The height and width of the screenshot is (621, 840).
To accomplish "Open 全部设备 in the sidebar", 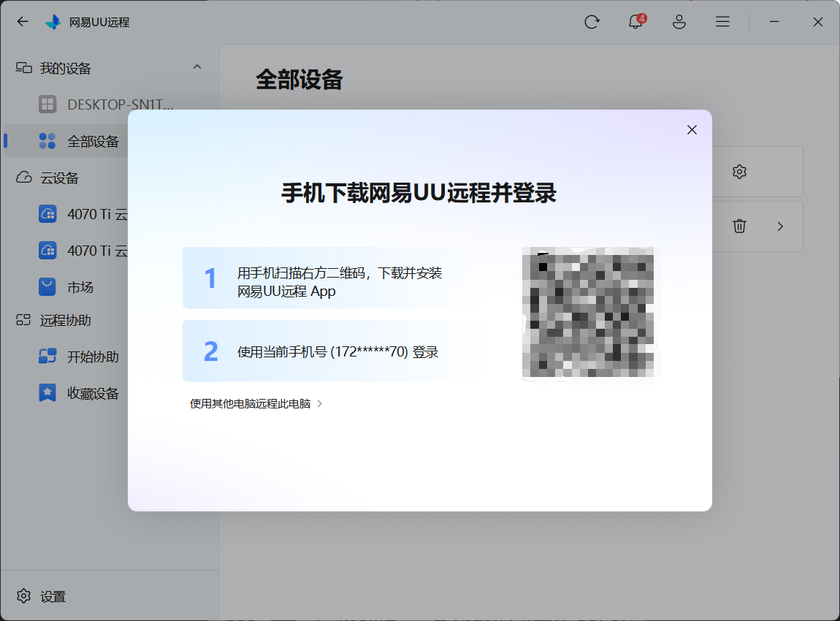I will (93, 142).
